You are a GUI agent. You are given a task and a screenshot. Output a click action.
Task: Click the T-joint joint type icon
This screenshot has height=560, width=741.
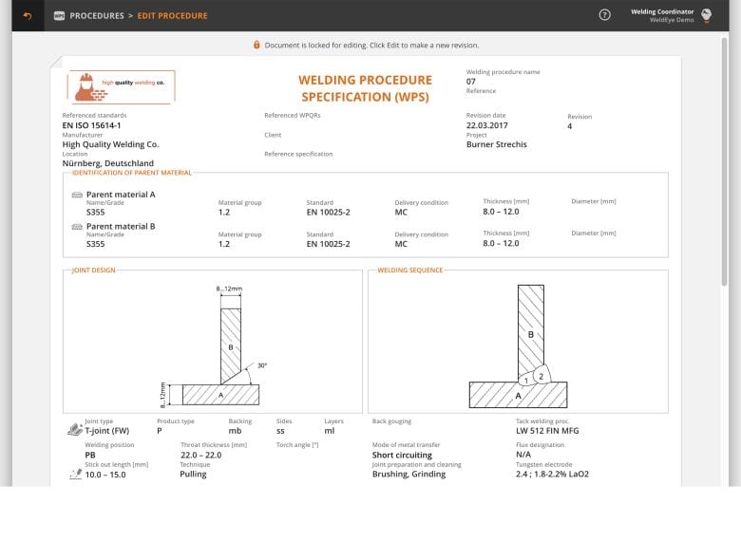tap(75, 429)
